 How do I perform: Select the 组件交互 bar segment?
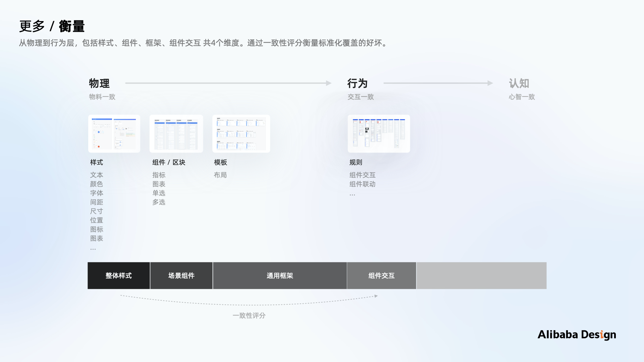(x=381, y=276)
